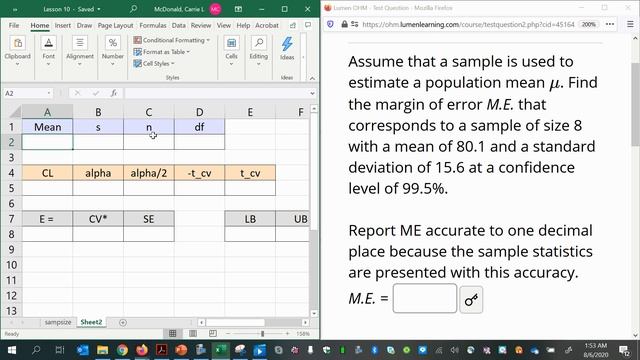Click Firefox shield tracking protection icon
Image resolution: width=640 pixels, height=360 pixels.
pos(330,24)
